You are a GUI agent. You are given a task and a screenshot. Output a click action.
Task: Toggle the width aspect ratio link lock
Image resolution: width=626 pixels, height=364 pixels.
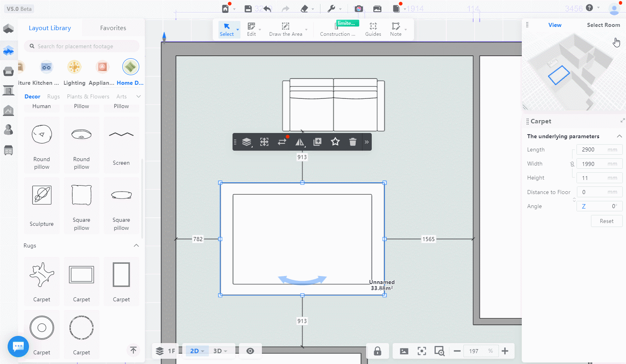coord(572,164)
